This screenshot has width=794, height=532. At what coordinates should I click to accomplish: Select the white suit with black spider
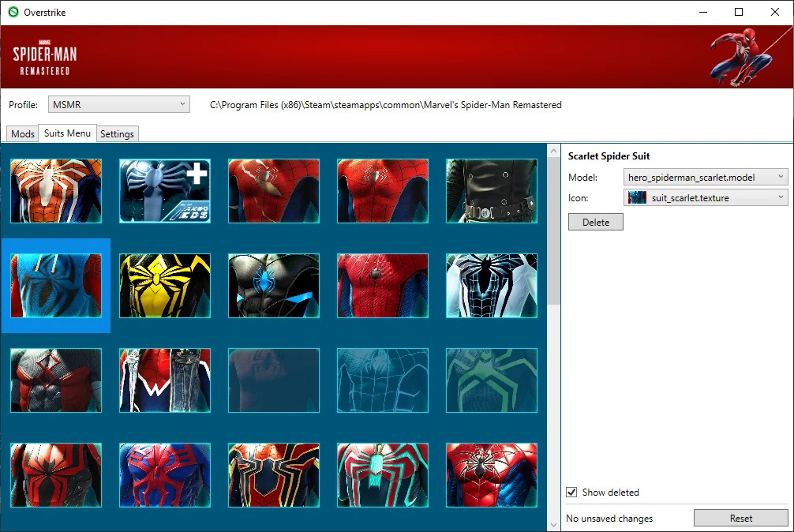click(x=492, y=286)
